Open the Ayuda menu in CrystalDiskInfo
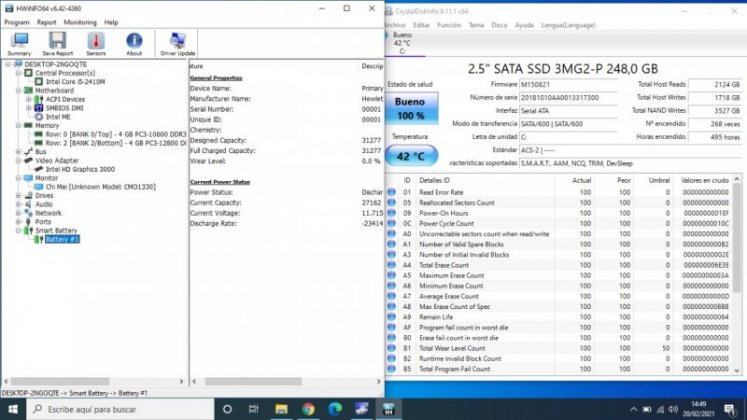 point(524,25)
